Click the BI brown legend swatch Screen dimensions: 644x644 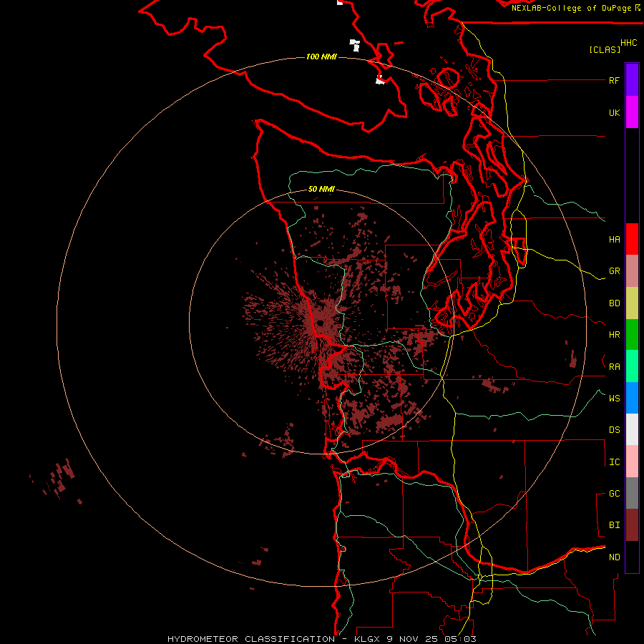(x=632, y=525)
